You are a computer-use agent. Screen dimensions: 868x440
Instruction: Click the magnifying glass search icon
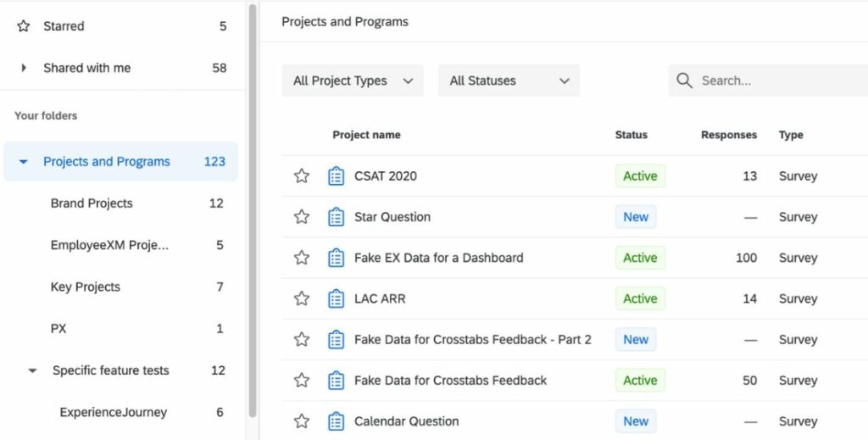point(685,81)
